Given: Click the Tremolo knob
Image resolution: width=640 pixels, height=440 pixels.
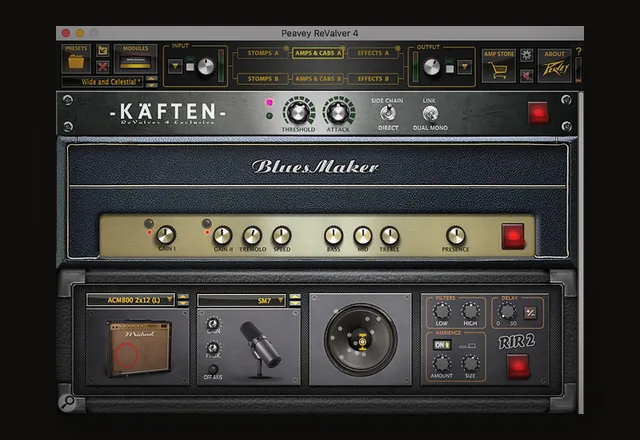Looking at the screenshot, I should [x=252, y=236].
